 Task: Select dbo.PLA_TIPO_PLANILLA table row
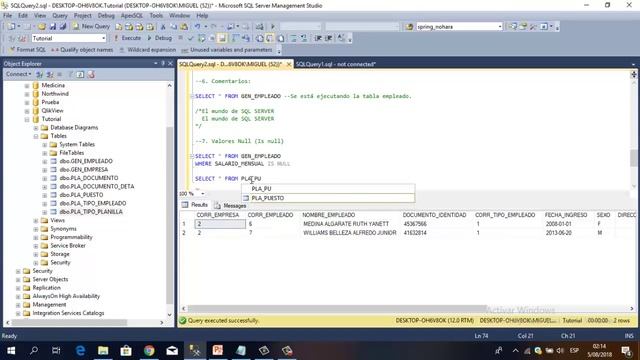(91, 212)
